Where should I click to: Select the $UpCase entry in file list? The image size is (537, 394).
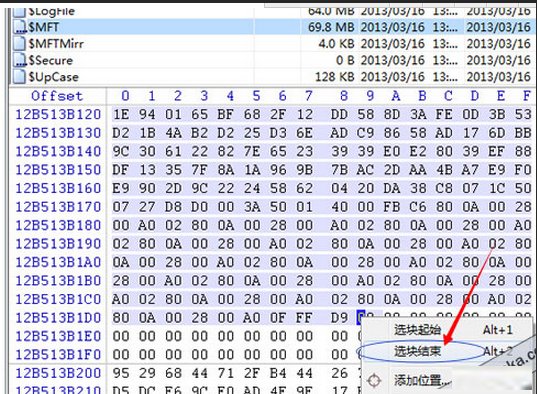click(271, 77)
